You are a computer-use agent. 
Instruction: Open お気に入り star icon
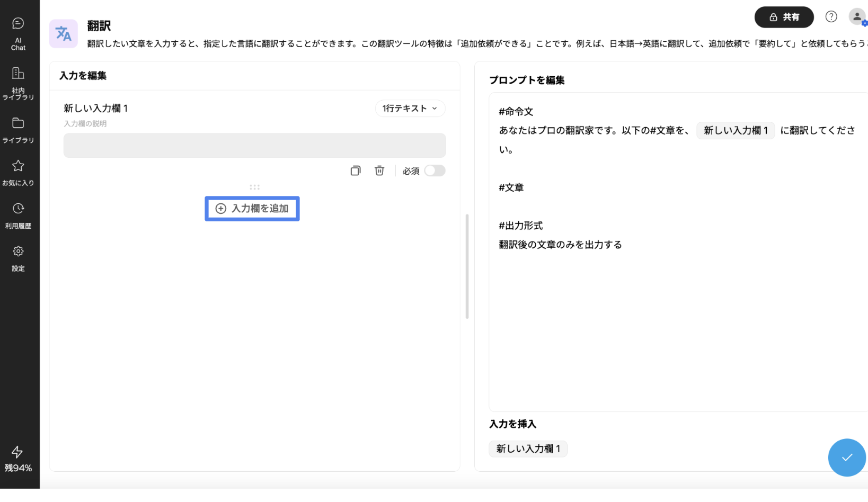18,172
